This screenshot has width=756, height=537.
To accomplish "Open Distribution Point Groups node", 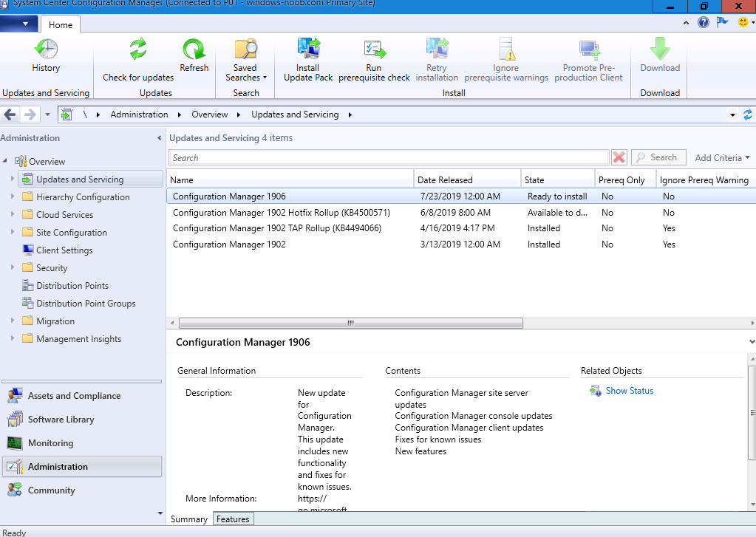I will point(86,303).
